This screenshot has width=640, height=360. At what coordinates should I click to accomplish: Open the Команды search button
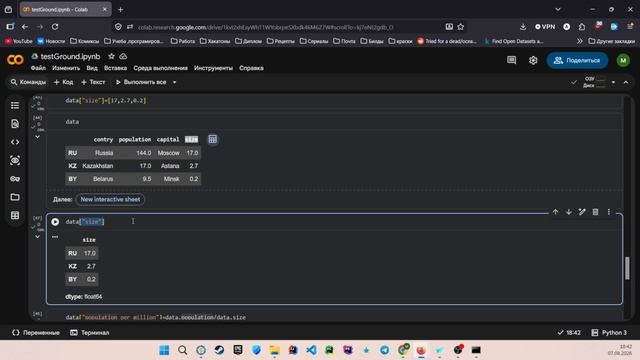28,82
